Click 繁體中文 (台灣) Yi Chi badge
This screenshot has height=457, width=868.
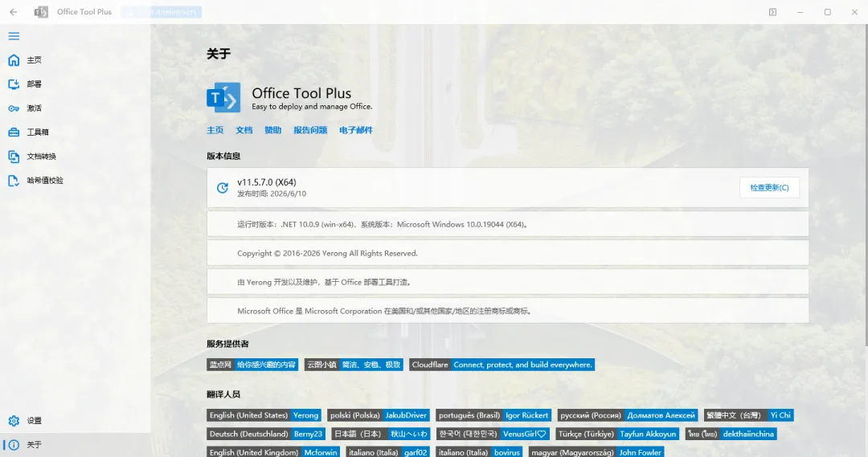(748, 415)
